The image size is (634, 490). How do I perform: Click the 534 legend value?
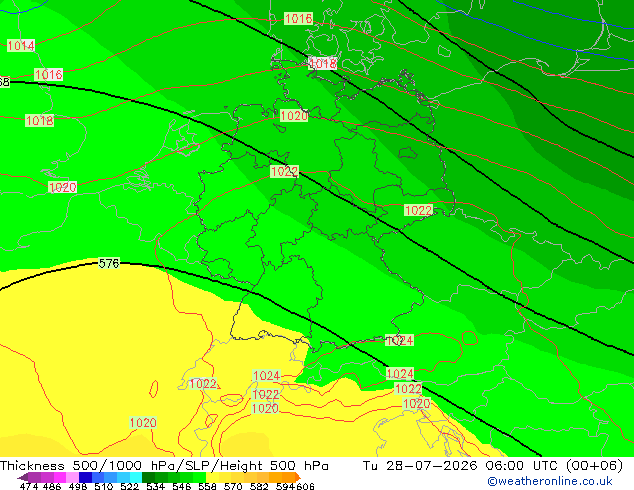[x=155, y=486]
